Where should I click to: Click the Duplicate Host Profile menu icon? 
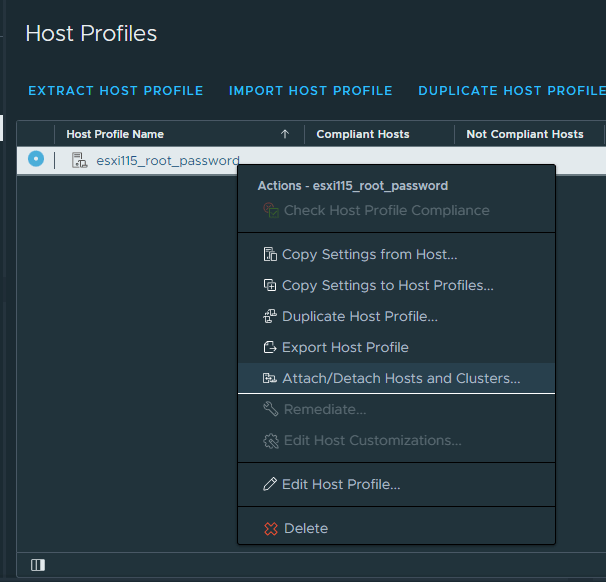(x=269, y=317)
